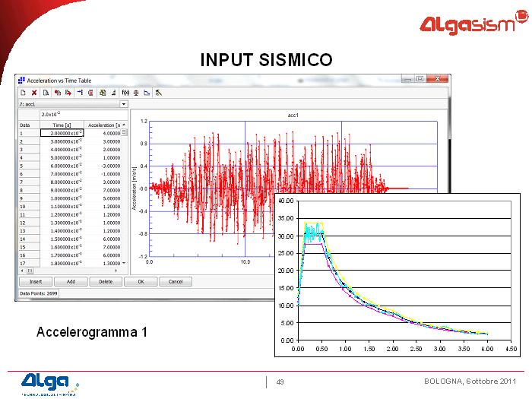Click the balance scale icon in toolbar
Image resolution: width=532 pixels, height=399 pixels.
pyautogui.click(x=136, y=92)
